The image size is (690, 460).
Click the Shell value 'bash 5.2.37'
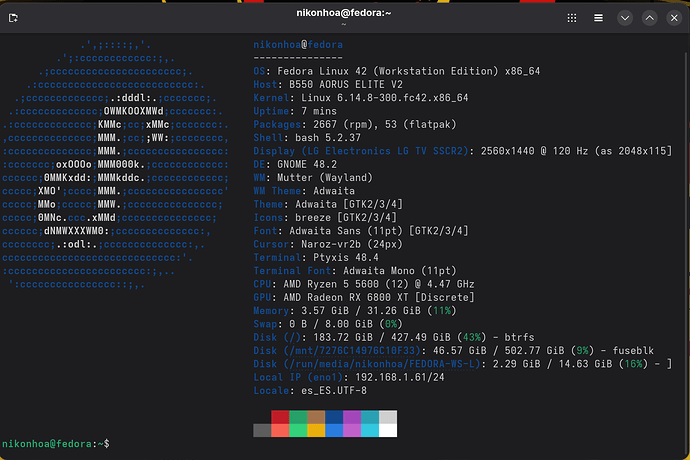point(328,138)
